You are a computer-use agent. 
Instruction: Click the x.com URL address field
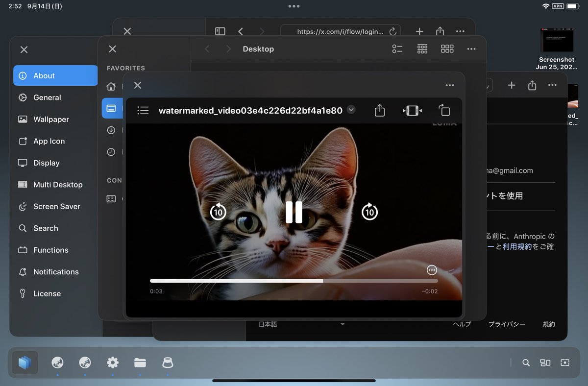pyautogui.click(x=341, y=31)
